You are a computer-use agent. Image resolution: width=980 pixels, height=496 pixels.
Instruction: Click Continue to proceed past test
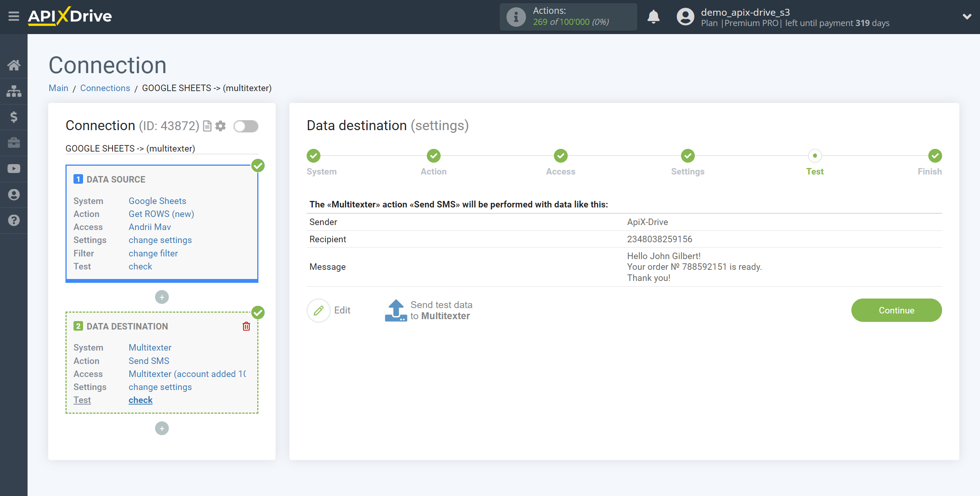pyautogui.click(x=897, y=310)
